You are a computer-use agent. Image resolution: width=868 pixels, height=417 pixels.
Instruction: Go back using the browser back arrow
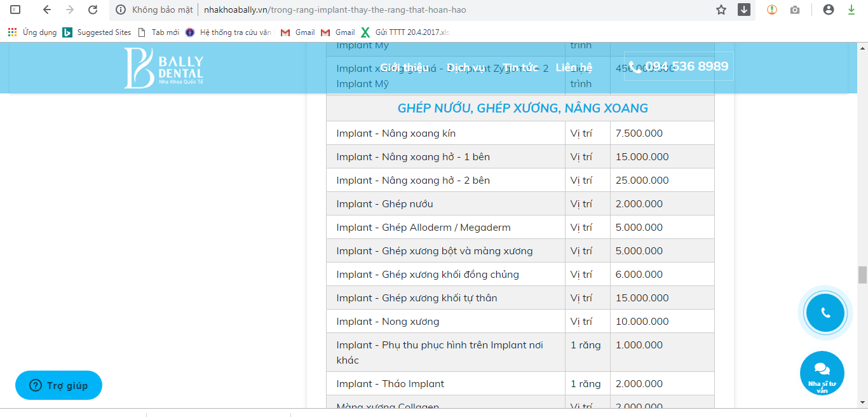46,10
